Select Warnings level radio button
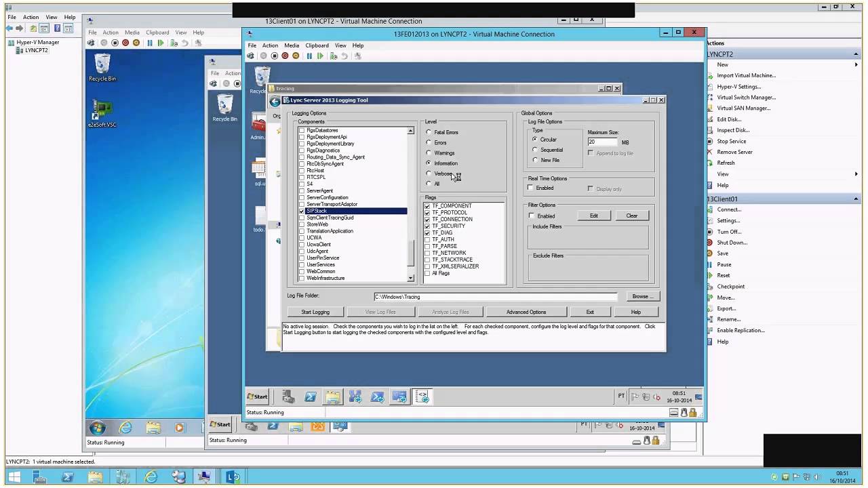 (x=429, y=152)
